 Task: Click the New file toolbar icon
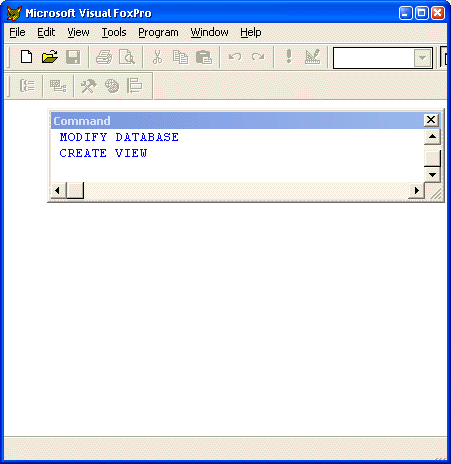26,57
